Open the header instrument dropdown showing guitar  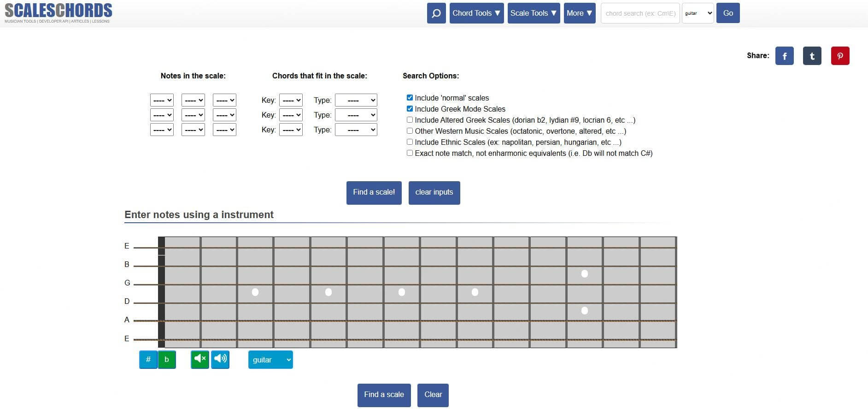[698, 13]
